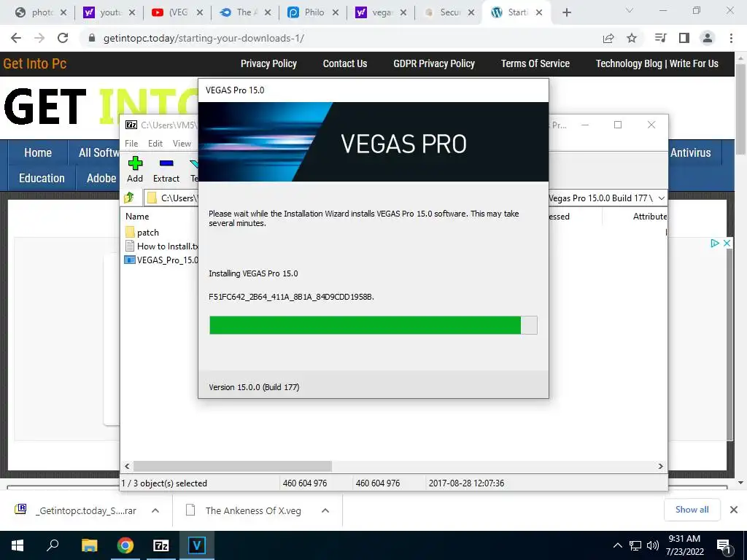Image resolution: width=747 pixels, height=560 pixels.
Task: Open the Chrome three-dot menu
Action: (x=731, y=38)
